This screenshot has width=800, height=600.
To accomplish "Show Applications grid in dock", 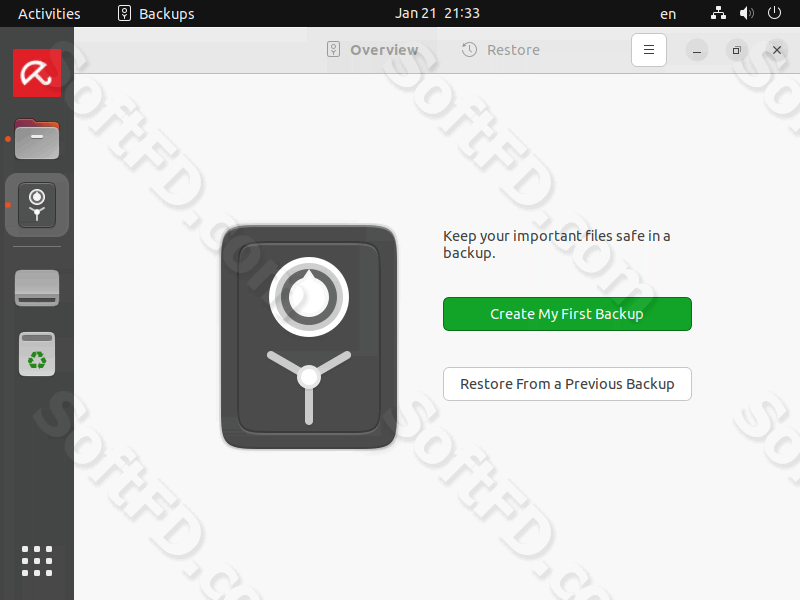I will pyautogui.click(x=37, y=561).
